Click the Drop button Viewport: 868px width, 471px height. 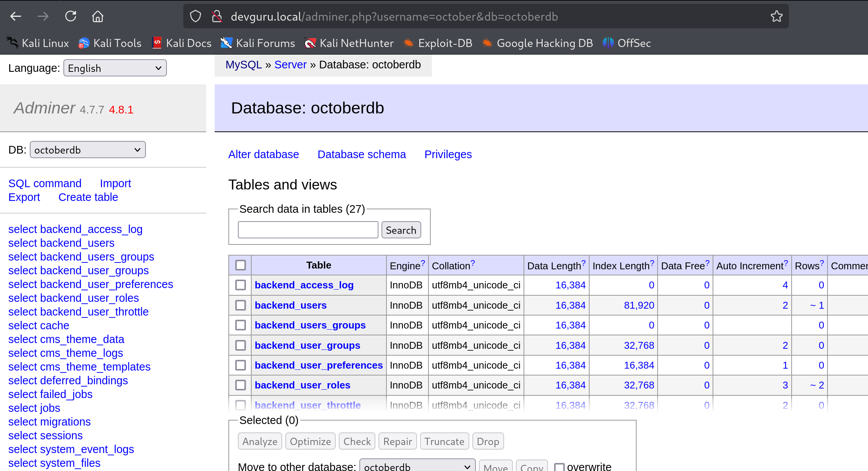tap(488, 441)
